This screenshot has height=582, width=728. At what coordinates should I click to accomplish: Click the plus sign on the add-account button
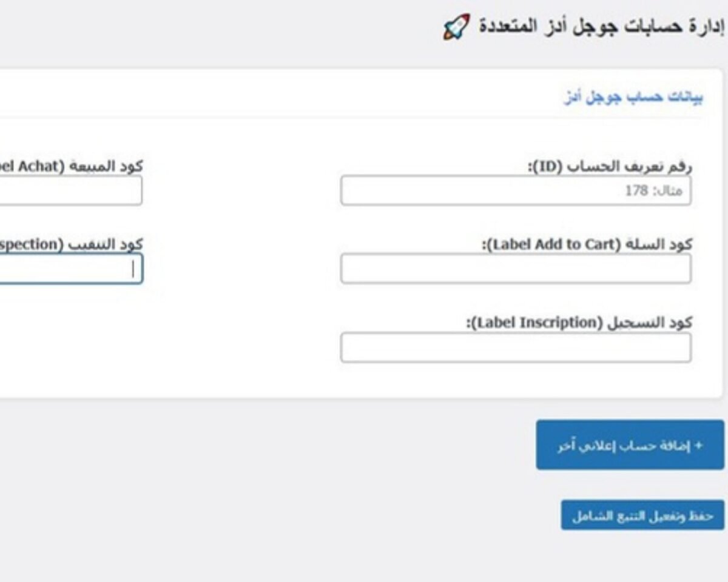pos(698,446)
